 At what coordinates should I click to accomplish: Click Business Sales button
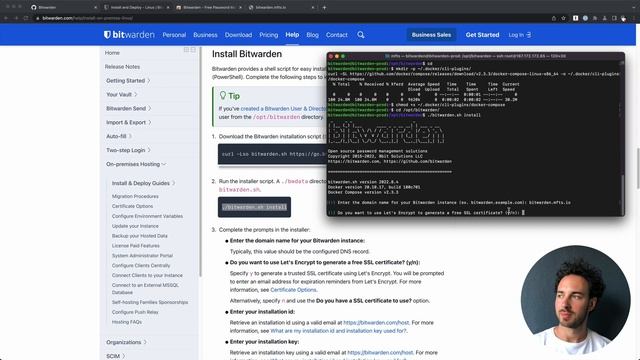click(x=431, y=35)
